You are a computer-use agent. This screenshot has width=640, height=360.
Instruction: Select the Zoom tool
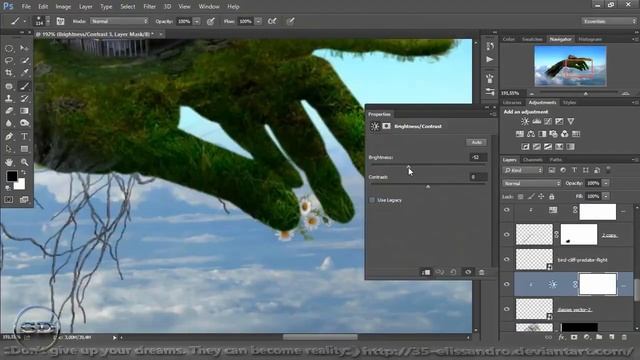pos(24,162)
